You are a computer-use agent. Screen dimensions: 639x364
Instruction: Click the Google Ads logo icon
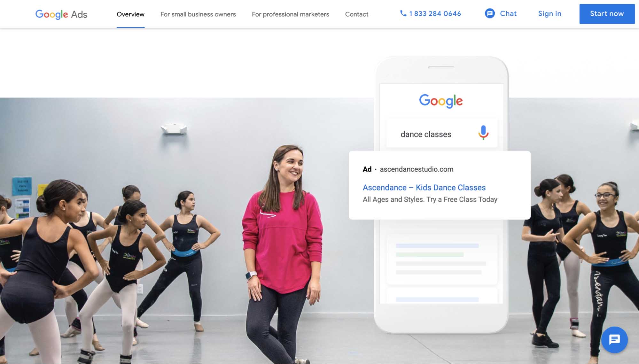pos(61,14)
